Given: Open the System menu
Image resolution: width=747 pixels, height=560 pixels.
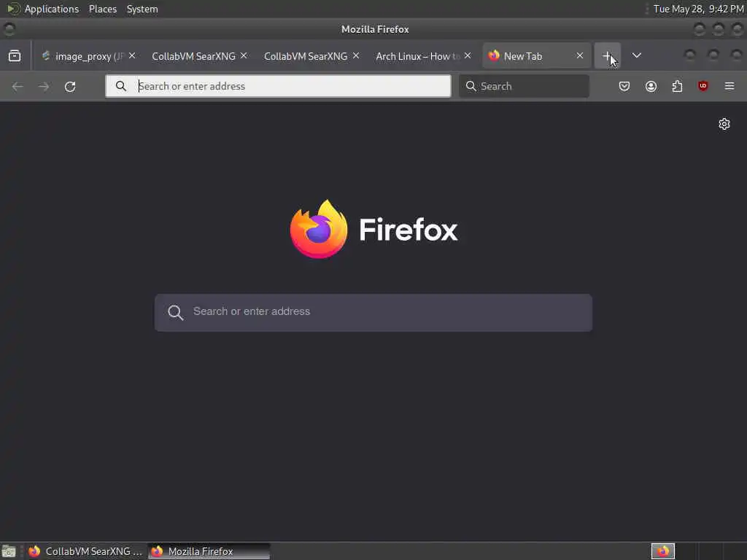Looking at the screenshot, I should pos(142,9).
